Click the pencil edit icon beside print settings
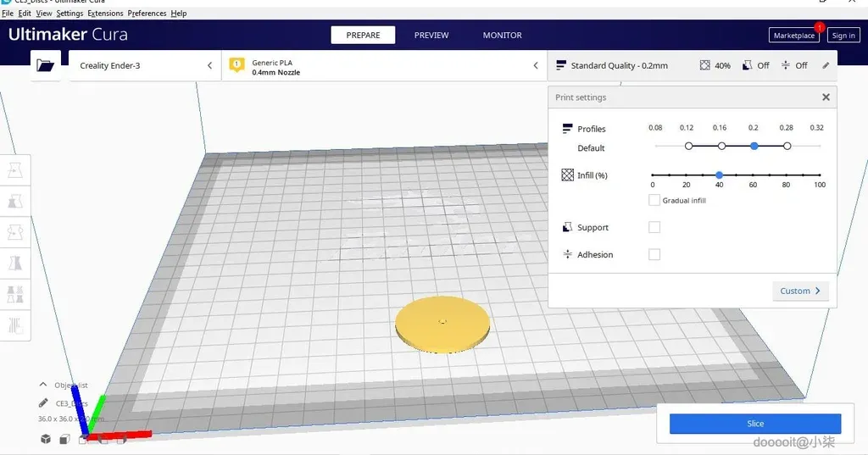Image resolution: width=868 pixels, height=455 pixels. 826,65
